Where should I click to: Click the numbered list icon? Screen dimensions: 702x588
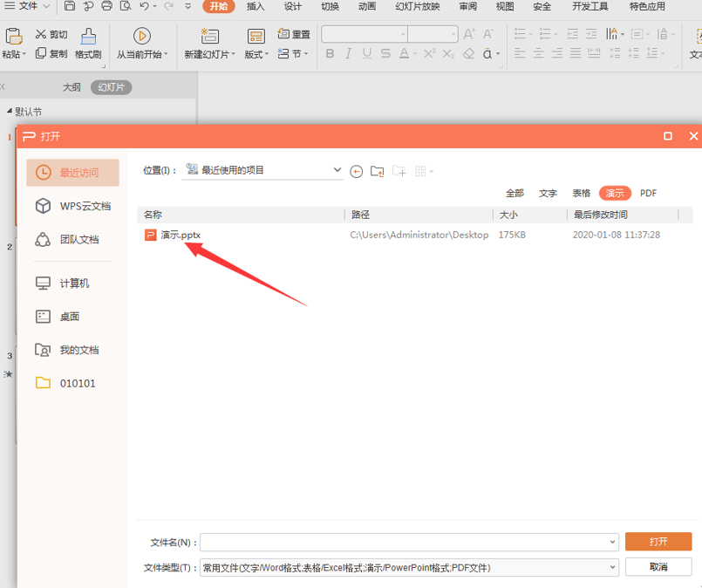pos(545,33)
